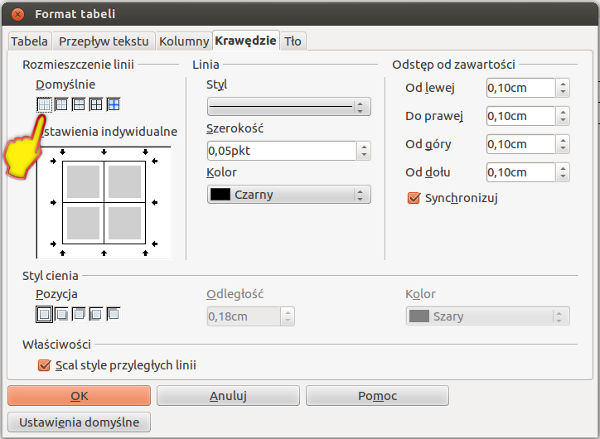Switch to the Kolumny tab
Viewport: 600px width, 439px height.
tap(183, 41)
